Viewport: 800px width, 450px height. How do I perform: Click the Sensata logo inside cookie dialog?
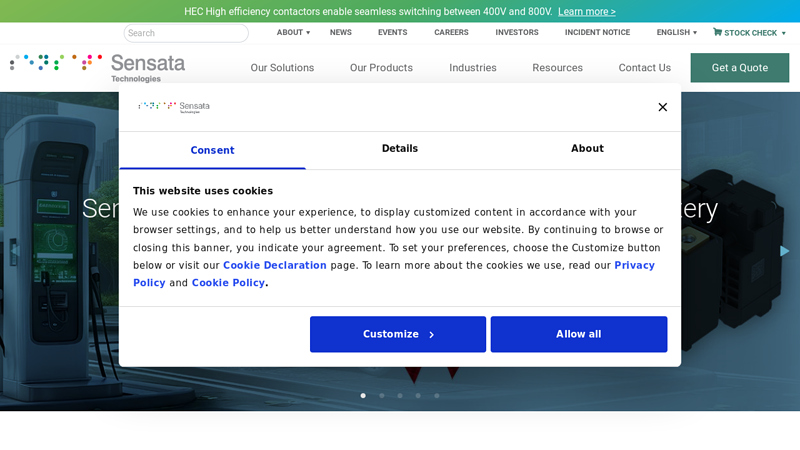click(x=174, y=107)
